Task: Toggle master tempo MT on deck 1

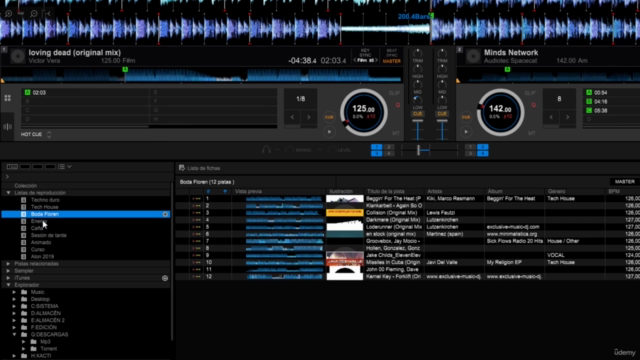Action: 396,133
